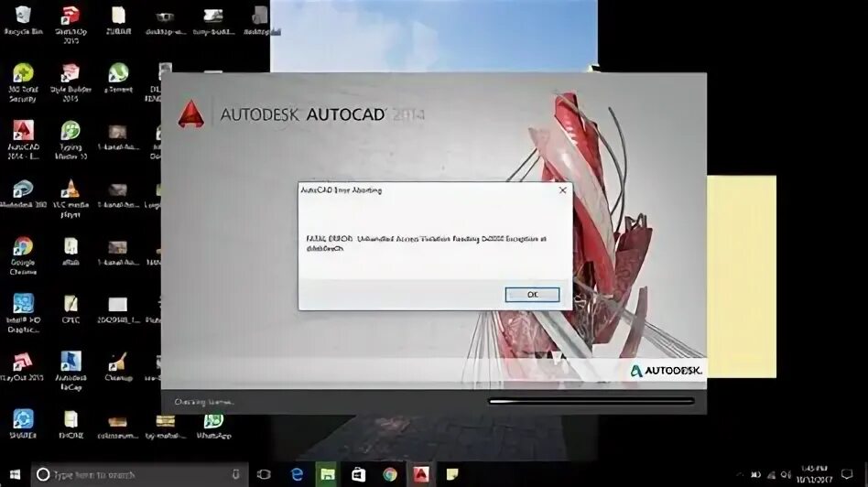Open Microsoft Edge from the taskbar
868x487 pixels.
(297, 474)
